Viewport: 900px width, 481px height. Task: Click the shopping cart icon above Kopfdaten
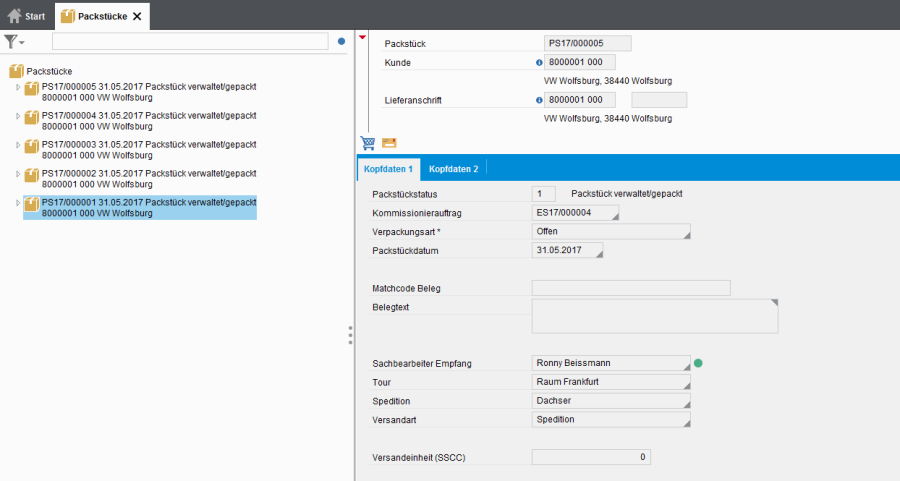click(367, 143)
